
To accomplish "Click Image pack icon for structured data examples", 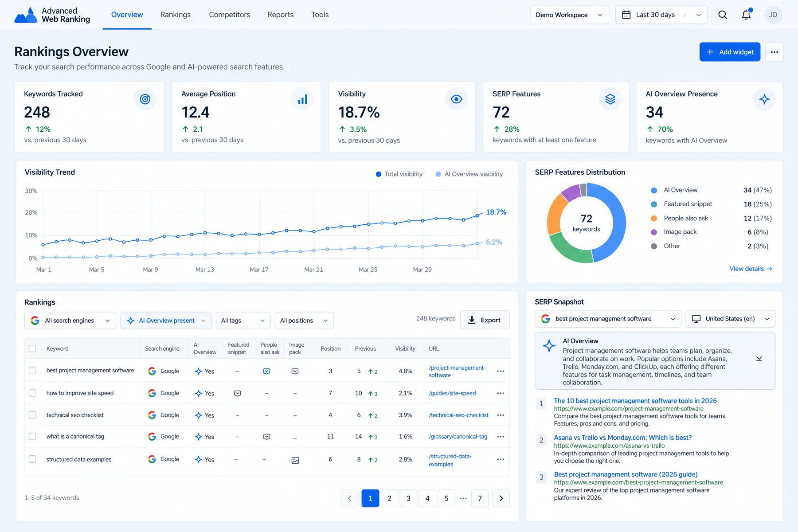I will click(295, 460).
